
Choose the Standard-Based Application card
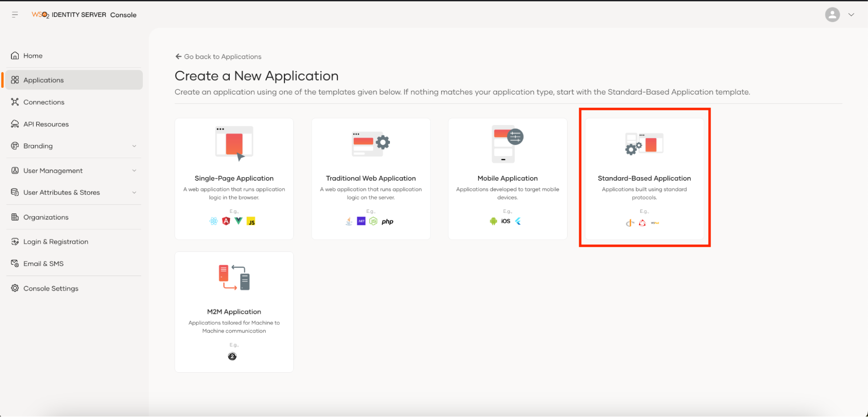644,178
